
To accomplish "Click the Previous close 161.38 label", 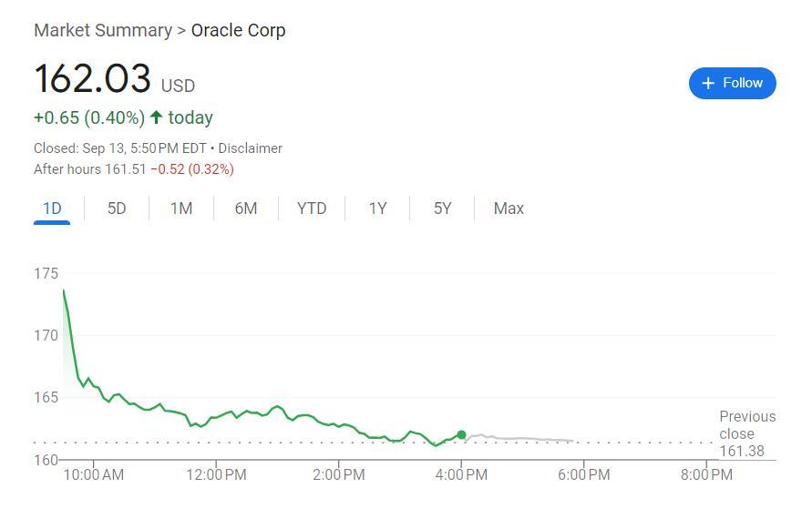I will [746, 433].
